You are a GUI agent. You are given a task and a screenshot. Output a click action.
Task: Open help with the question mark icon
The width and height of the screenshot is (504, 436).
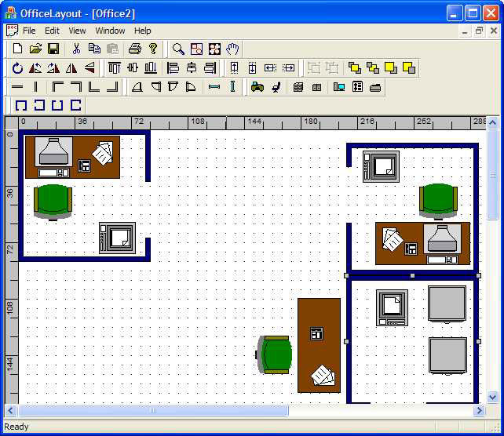point(153,49)
